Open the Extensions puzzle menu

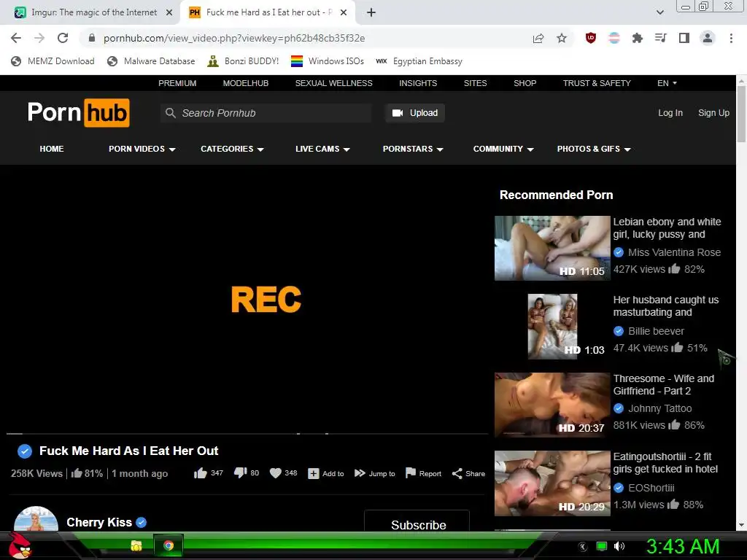[638, 38]
